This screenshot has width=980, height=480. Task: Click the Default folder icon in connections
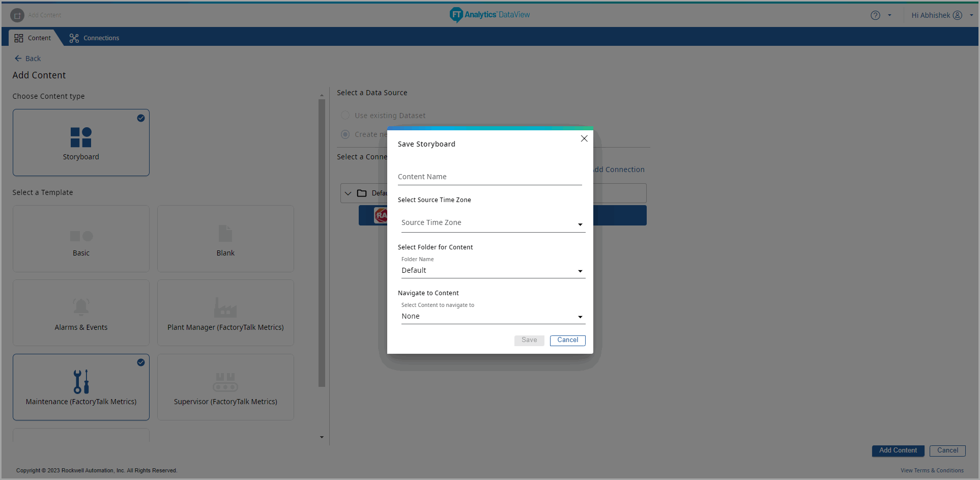coord(362,193)
